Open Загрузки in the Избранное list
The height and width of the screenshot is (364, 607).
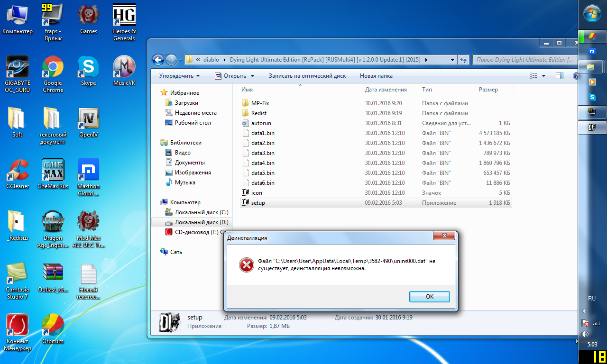186,103
